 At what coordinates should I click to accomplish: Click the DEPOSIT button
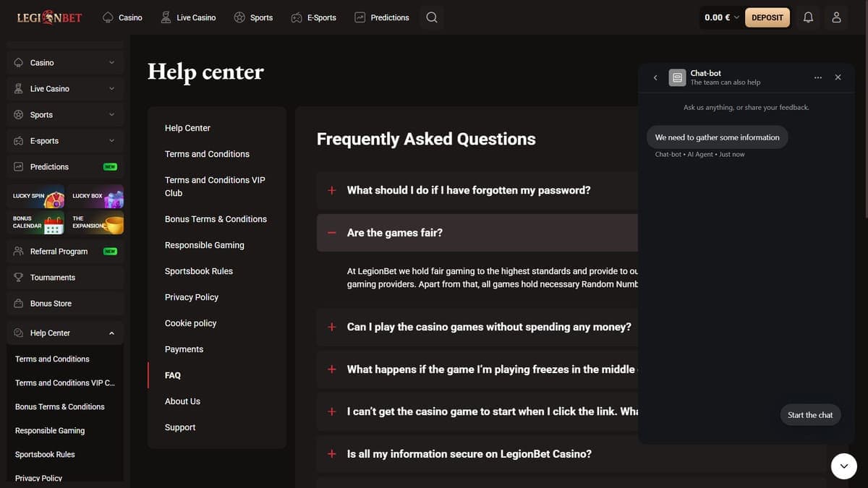pos(767,17)
